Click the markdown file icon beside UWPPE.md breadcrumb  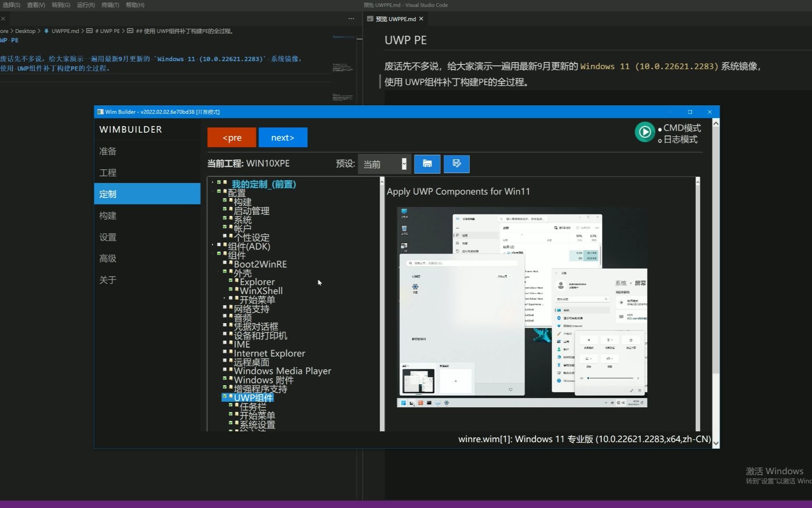click(47, 31)
